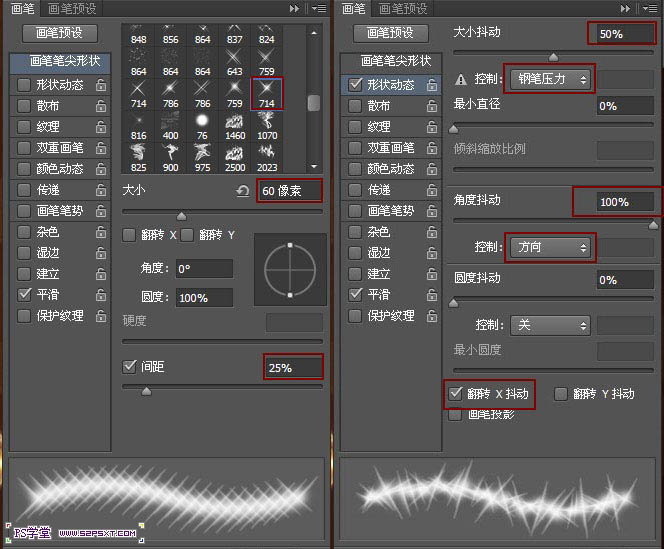
Task: Check 纹理 option in the left panel
Action: pyautogui.click(x=24, y=127)
